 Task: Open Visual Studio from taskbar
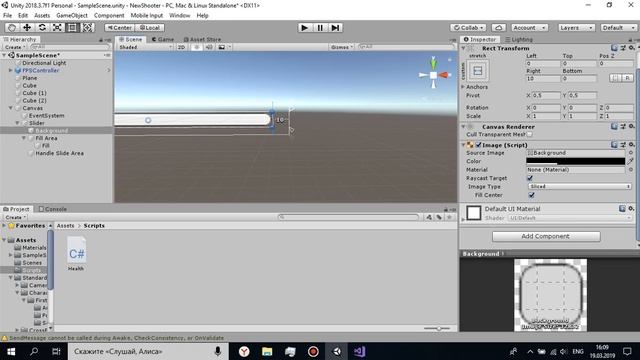point(360,351)
